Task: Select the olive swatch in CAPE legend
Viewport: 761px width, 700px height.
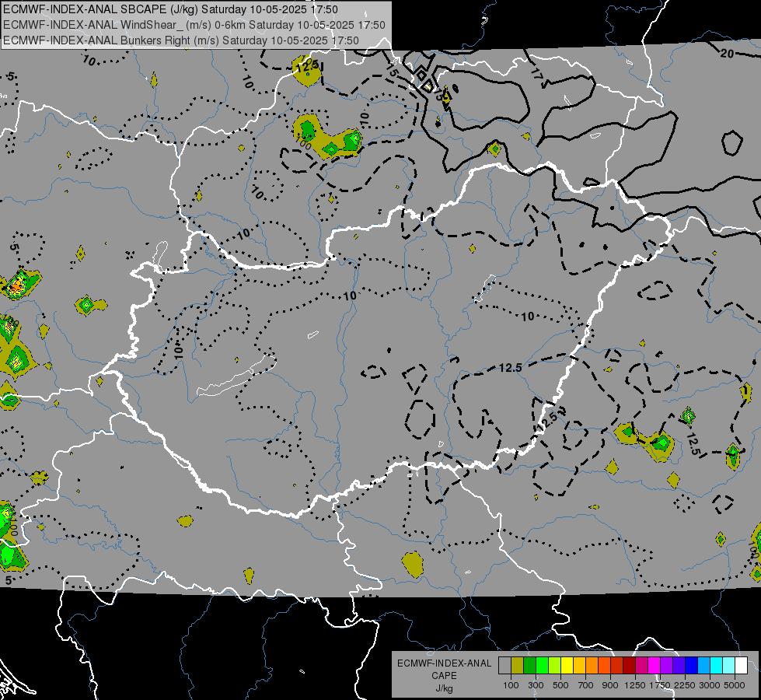Action: pyautogui.click(x=518, y=666)
